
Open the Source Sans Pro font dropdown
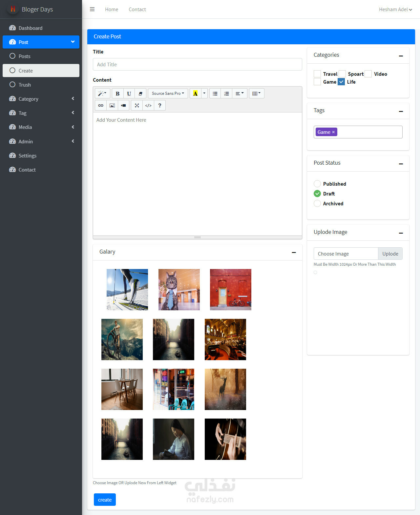pos(168,93)
